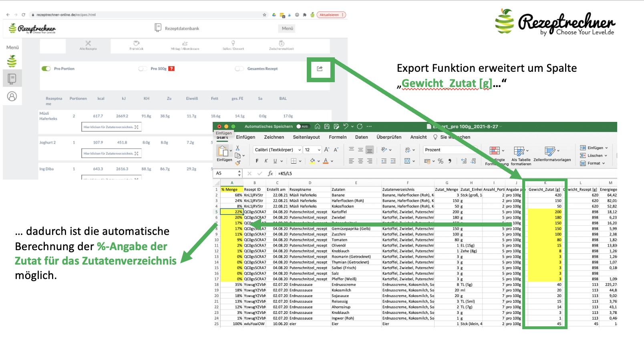Open the Formeln ribbon tab
The height and width of the screenshot is (356, 644).
point(338,137)
